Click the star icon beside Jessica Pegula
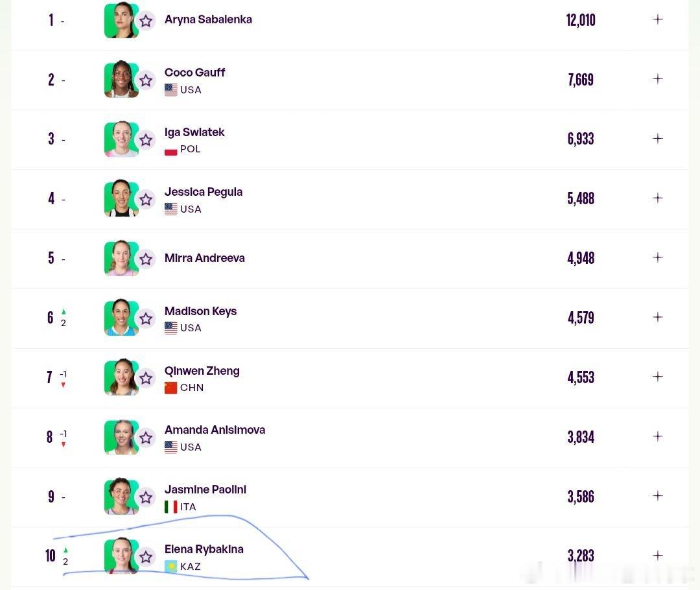700x590 pixels. coord(146,200)
